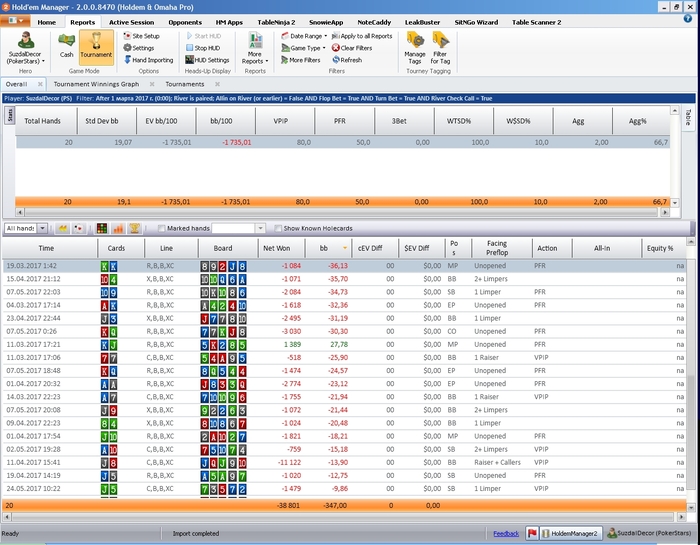
Task: Select the hand played 24.05.2017 10:22
Action: pos(344,489)
